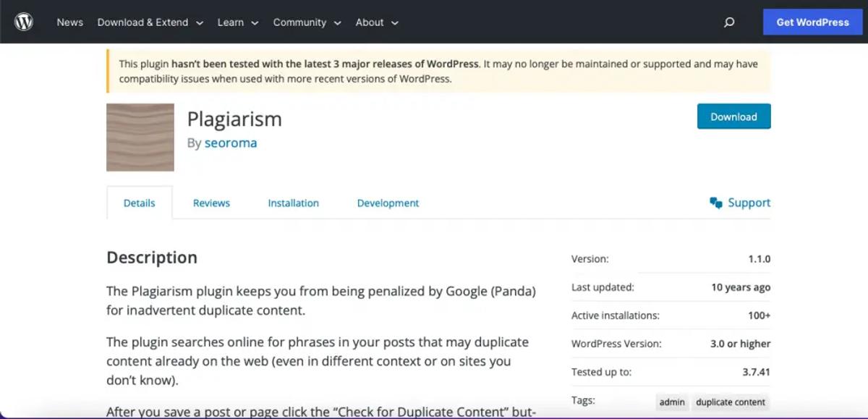868x419 pixels.
Task: Click the Support speech bubbles icon
Action: point(716,203)
